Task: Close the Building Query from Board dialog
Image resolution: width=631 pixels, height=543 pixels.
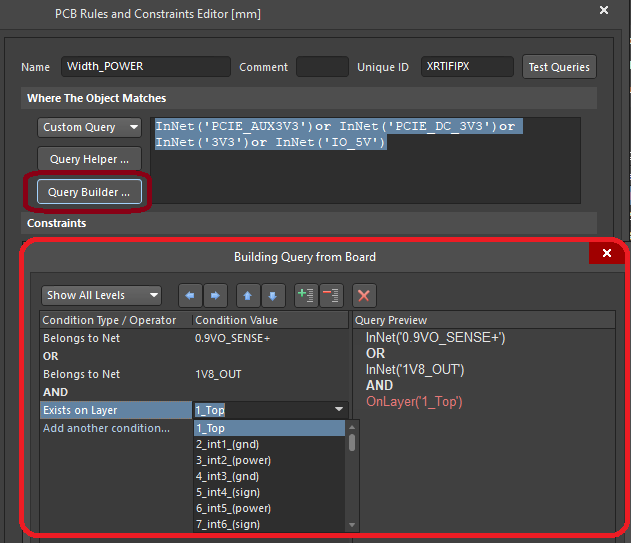Action: click(x=607, y=253)
